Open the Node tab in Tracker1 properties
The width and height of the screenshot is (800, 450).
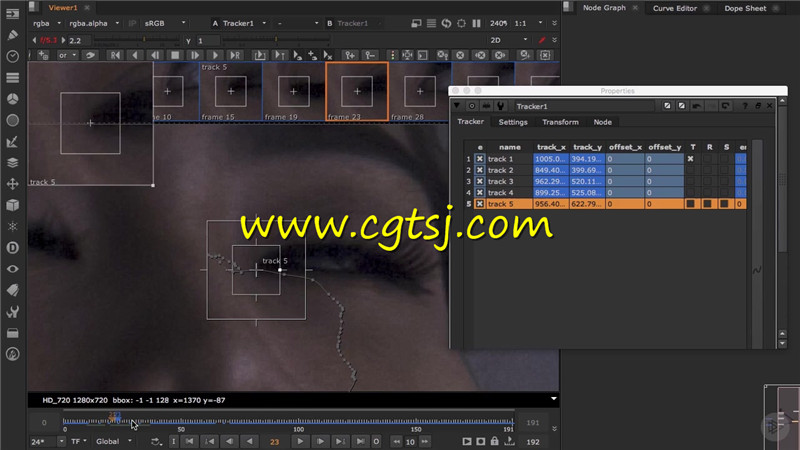click(x=603, y=122)
